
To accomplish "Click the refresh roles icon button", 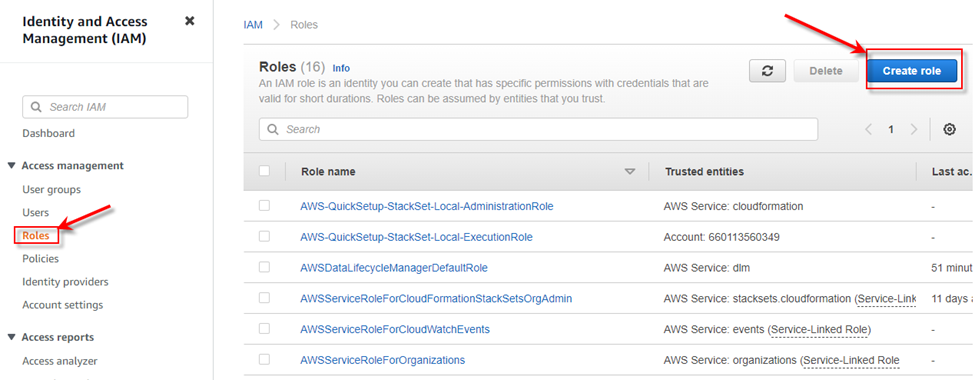I will pos(767,71).
